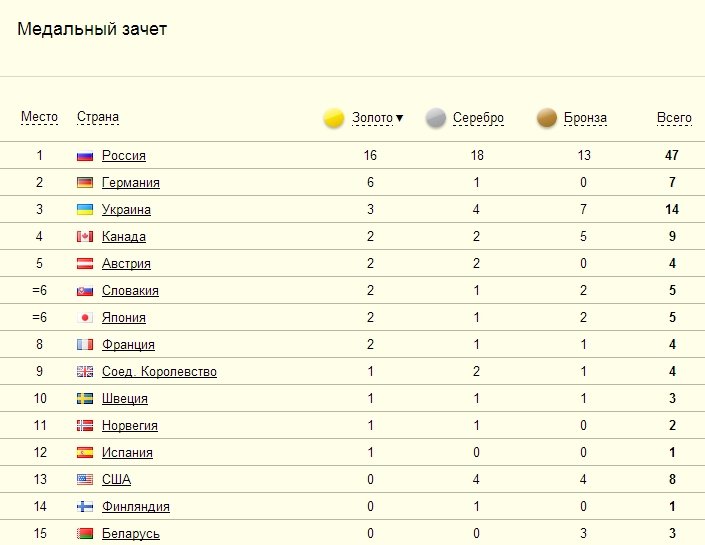Viewport: 705px width, 545px height.
Task: Open the Россия country link
Action: click(x=124, y=156)
